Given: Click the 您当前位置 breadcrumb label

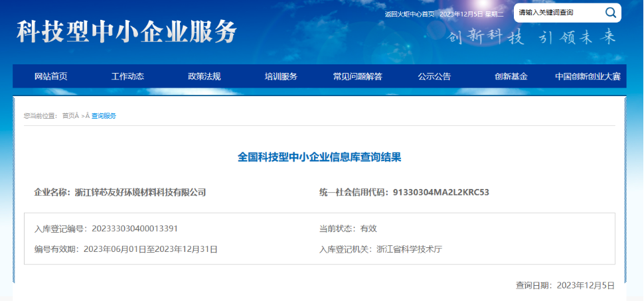Looking at the screenshot, I should [39, 116].
